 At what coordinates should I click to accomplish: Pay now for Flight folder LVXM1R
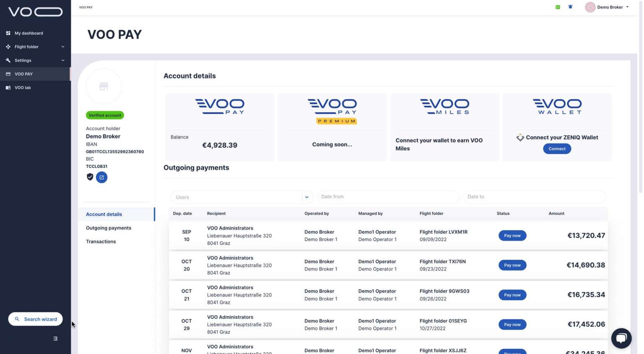[512, 235]
